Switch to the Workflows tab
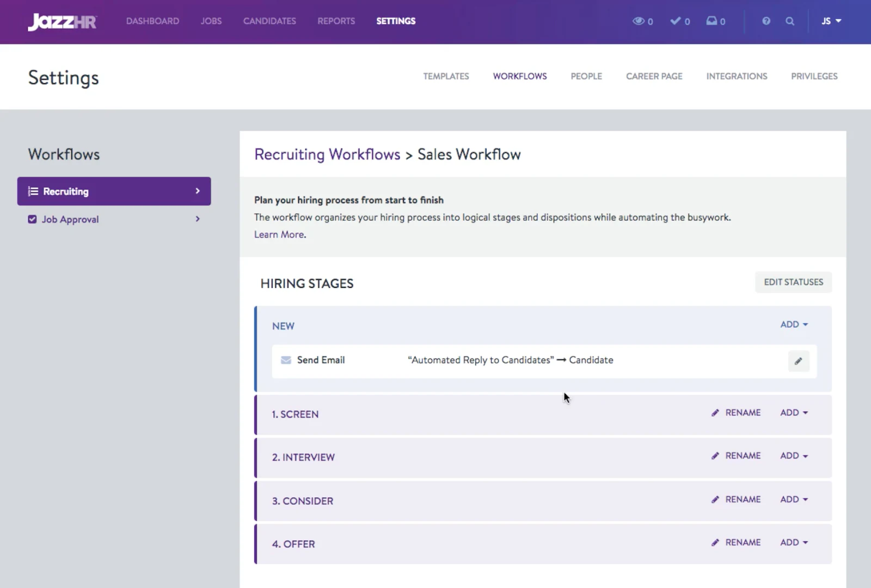 tap(520, 76)
